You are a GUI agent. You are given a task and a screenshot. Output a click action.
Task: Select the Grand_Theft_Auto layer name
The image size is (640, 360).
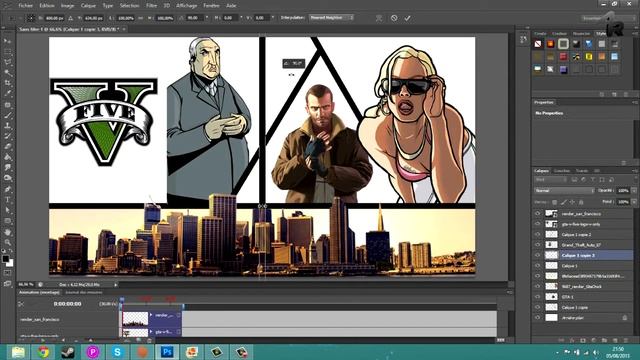click(x=581, y=245)
